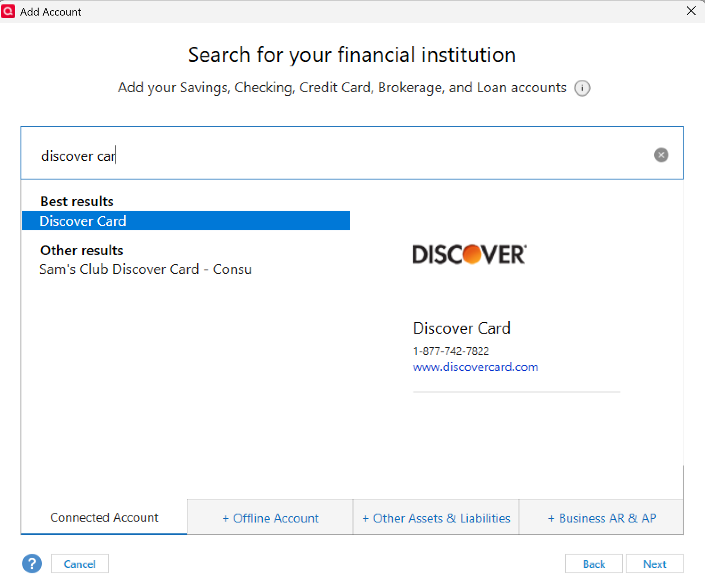Viewport: 705px width, 588px height.
Task: Proceed with the Next button
Action: 655,564
